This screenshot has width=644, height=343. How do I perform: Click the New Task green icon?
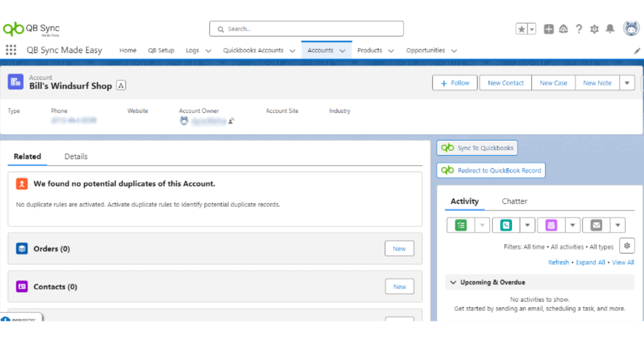(461, 225)
